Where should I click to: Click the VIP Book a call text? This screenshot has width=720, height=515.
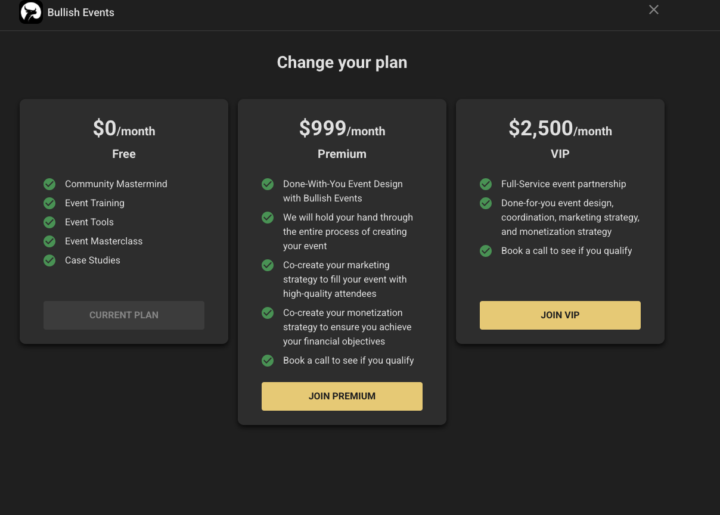(x=566, y=251)
